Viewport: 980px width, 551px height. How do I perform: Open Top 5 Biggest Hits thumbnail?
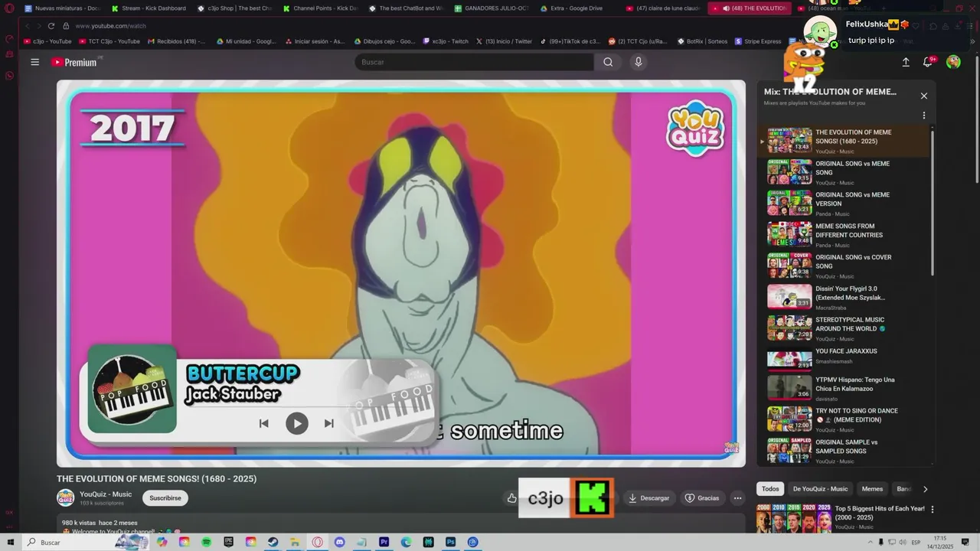tap(794, 518)
